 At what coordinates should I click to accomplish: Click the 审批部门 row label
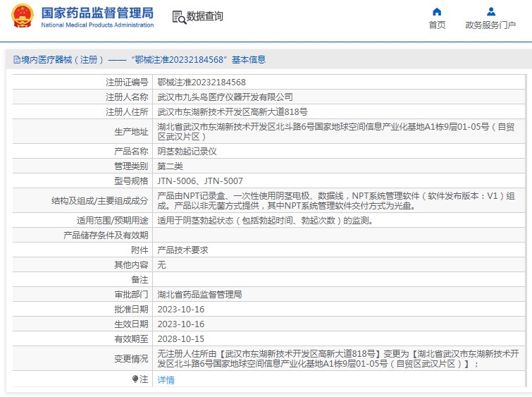click(x=131, y=295)
